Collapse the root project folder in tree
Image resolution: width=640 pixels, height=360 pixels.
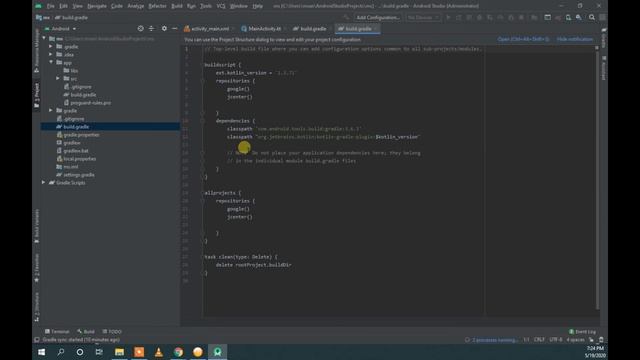coord(44,39)
